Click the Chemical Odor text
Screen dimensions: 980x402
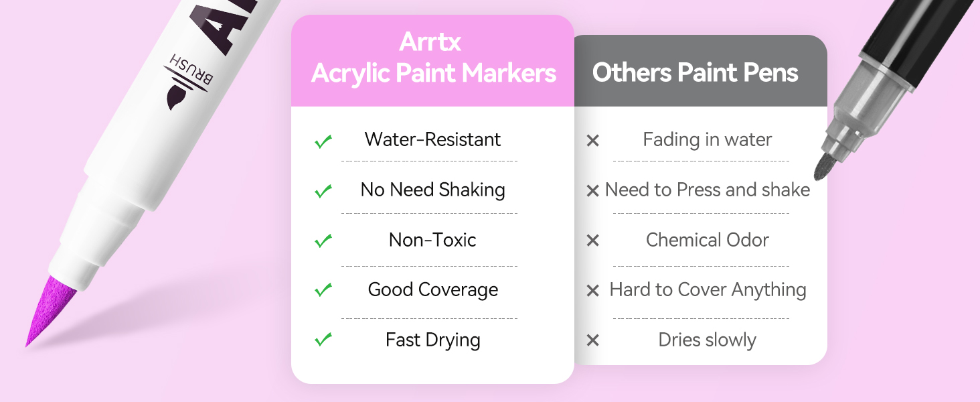click(707, 240)
